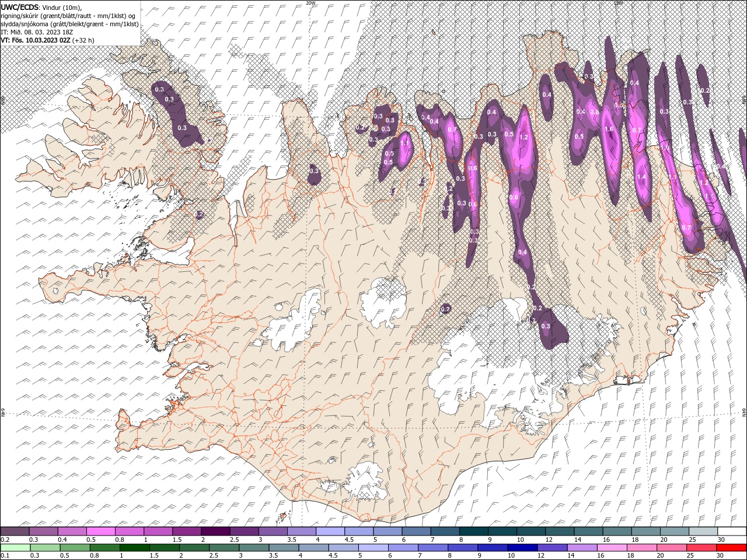
Task: Click the 'slydda/snjókoma' description line
Action: (70, 24)
